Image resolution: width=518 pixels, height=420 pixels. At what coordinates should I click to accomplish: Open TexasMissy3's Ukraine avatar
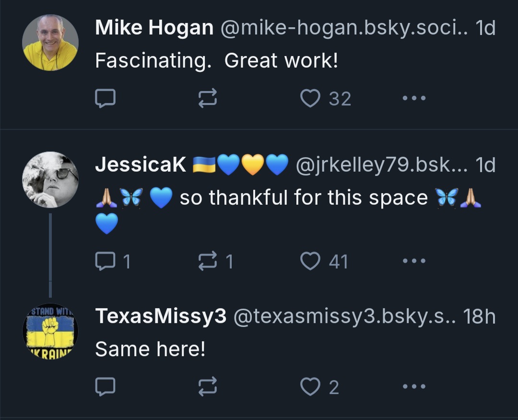point(50,332)
